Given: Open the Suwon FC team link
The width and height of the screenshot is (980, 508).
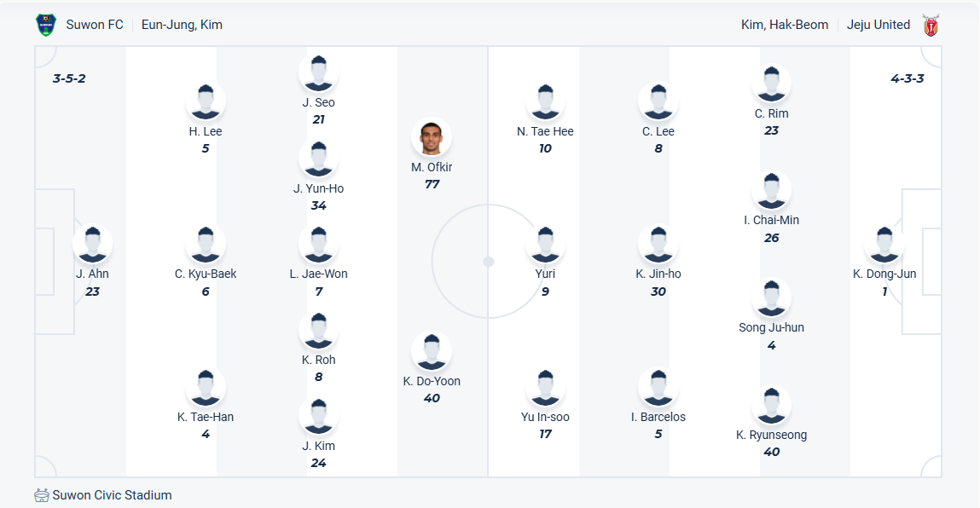Looking at the screenshot, I should [x=95, y=25].
